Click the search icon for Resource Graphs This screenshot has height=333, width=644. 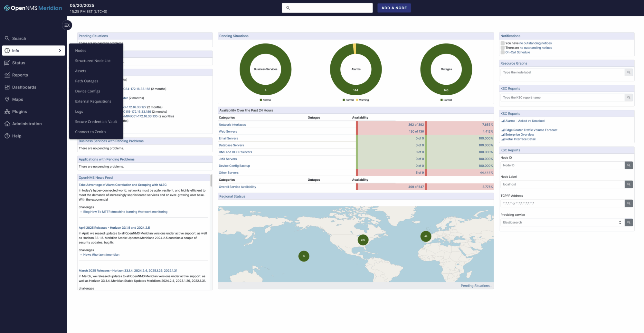pos(629,72)
